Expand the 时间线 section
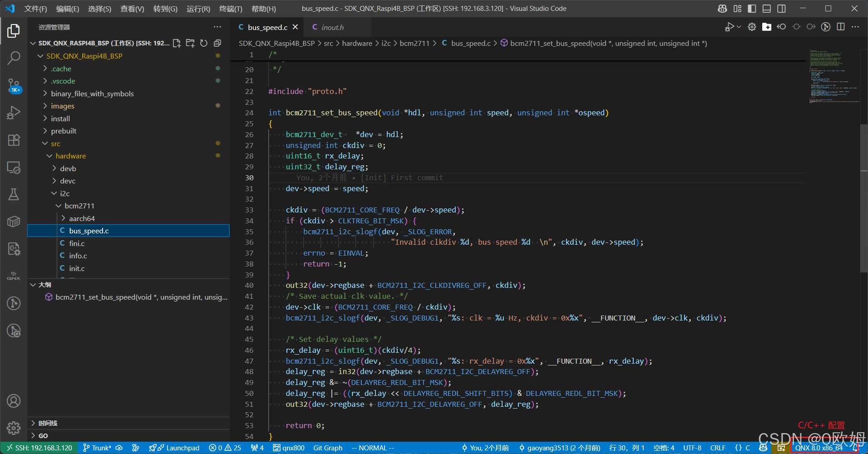 tap(128, 423)
